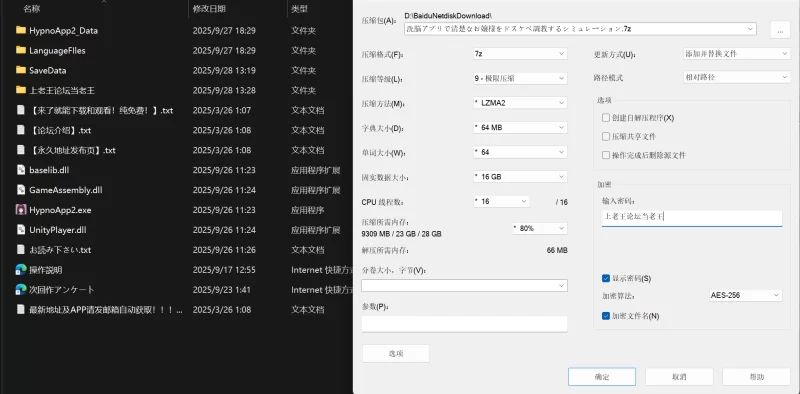This screenshot has width=800, height=394.
Task: Select the 上老王论坛当老王 folder icon
Action: click(x=21, y=90)
